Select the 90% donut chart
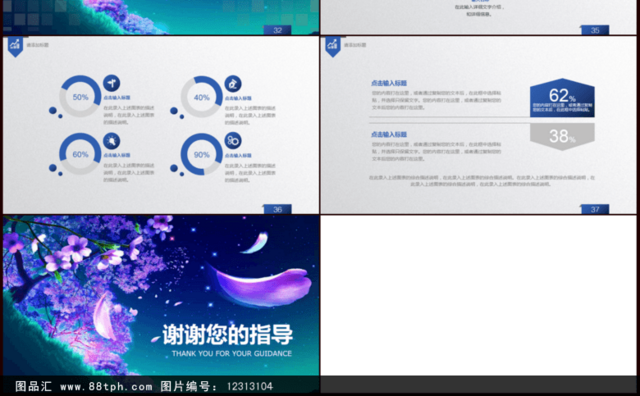 pos(202,154)
